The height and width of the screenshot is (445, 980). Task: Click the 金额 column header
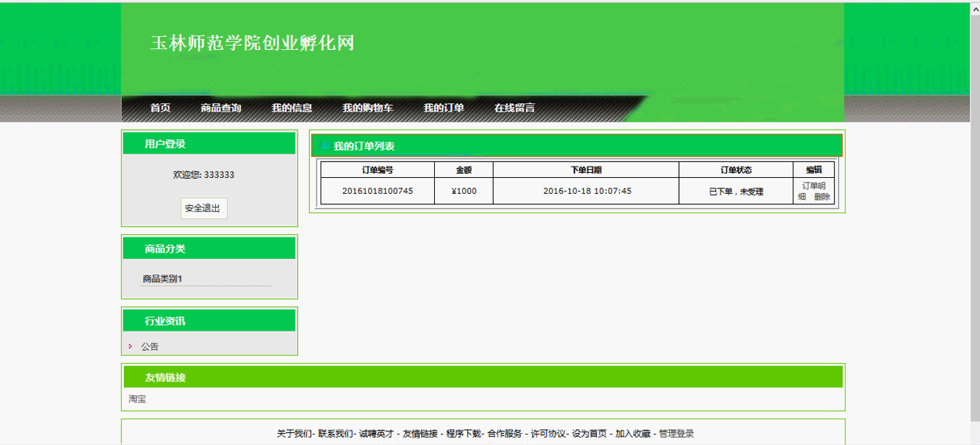pos(464,170)
